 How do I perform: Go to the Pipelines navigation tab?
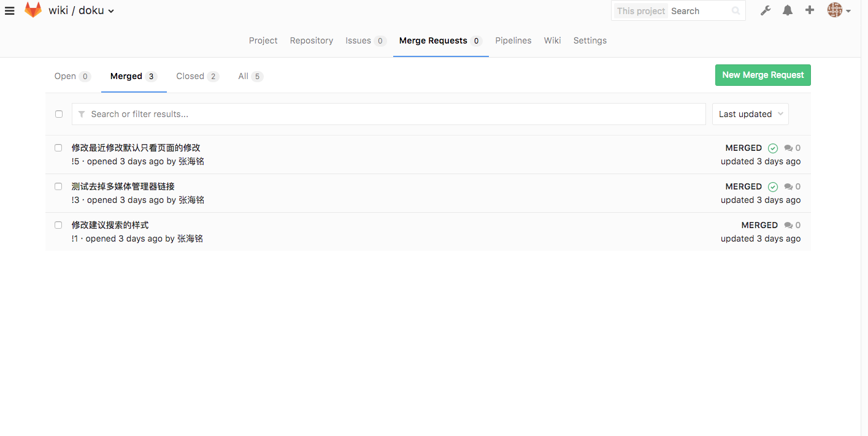click(513, 40)
